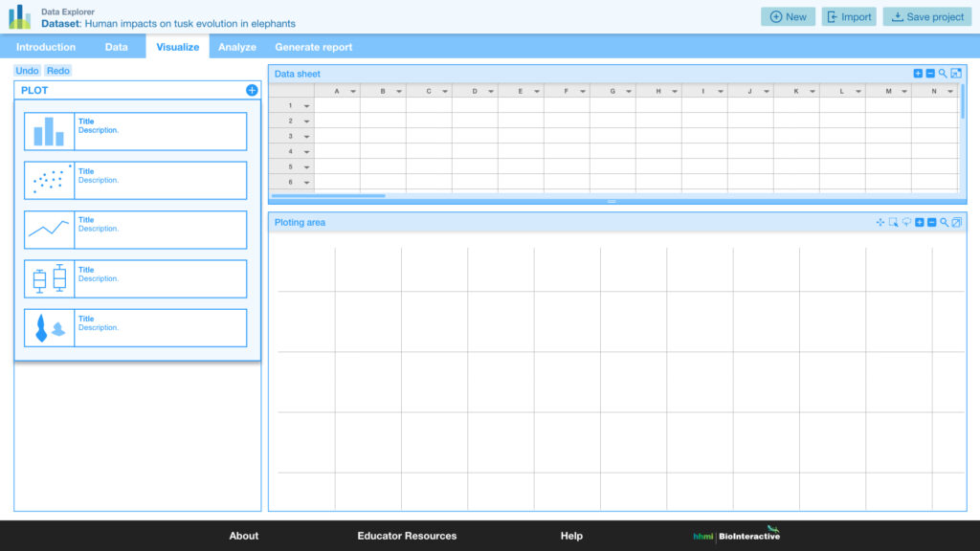Switch to the Analyze tab

(236, 46)
